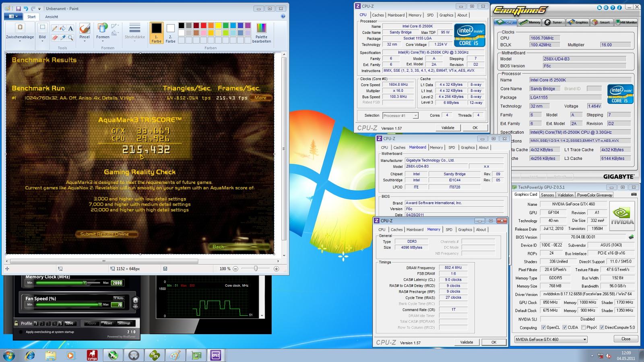Select the Pencil tool in Paint
Image resolution: width=644 pixels, height=362 pixels.
pos(55,28)
